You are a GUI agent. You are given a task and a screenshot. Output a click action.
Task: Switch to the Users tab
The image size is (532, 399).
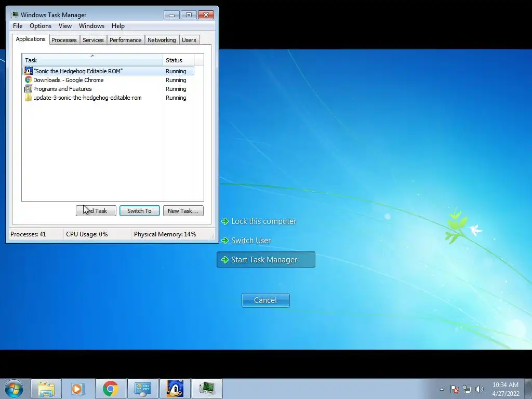click(x=189, y=40)
